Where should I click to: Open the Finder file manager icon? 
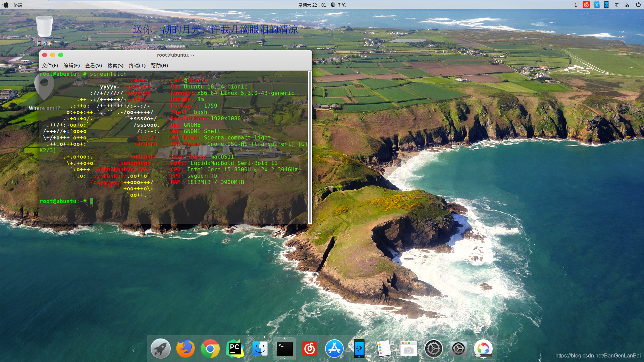tap(260, 349)
